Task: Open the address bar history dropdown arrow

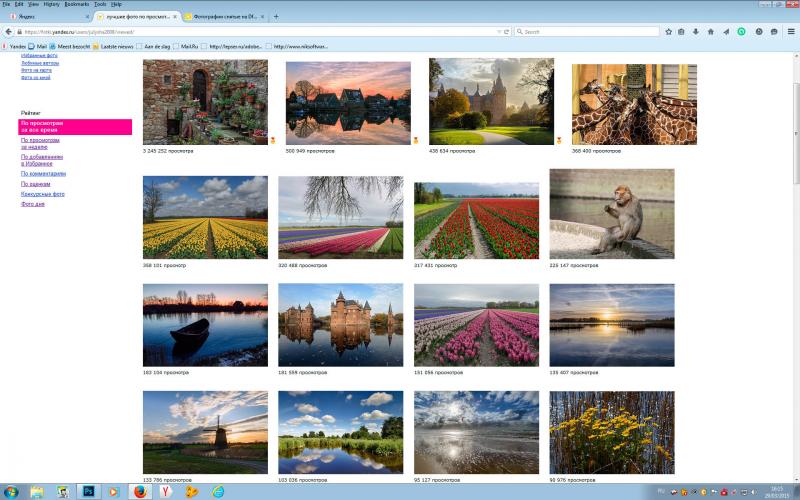Action: pos(498,32)
